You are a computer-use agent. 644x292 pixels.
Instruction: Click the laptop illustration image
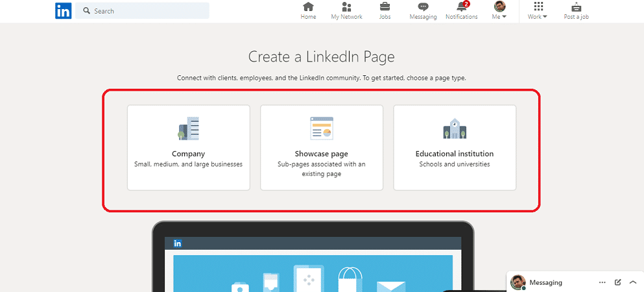[313, 256]
